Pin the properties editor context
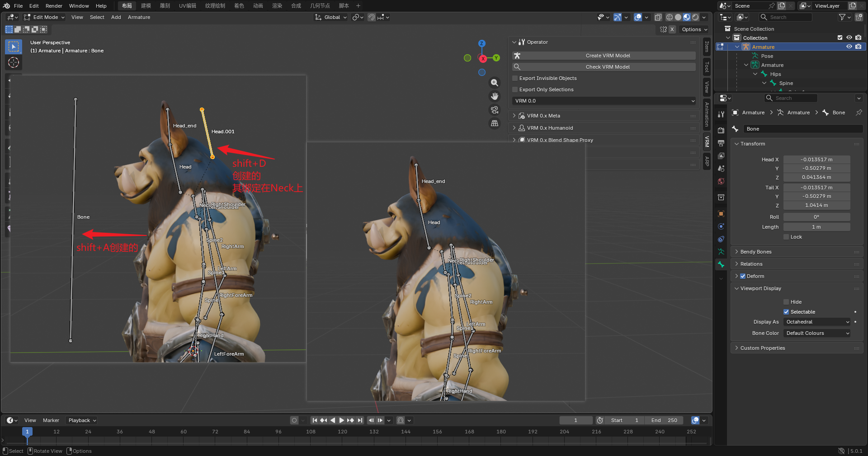This screenshot has width=868, height=456. (859, 113)
